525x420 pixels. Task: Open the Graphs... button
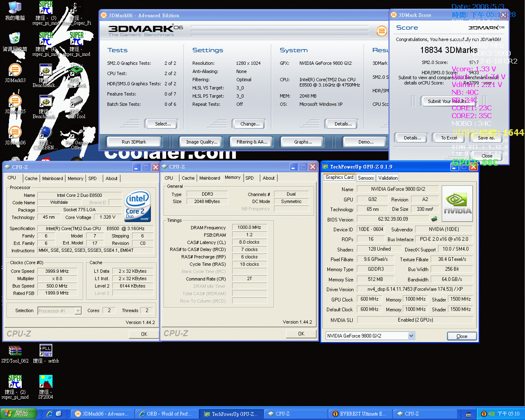[303, 142]
